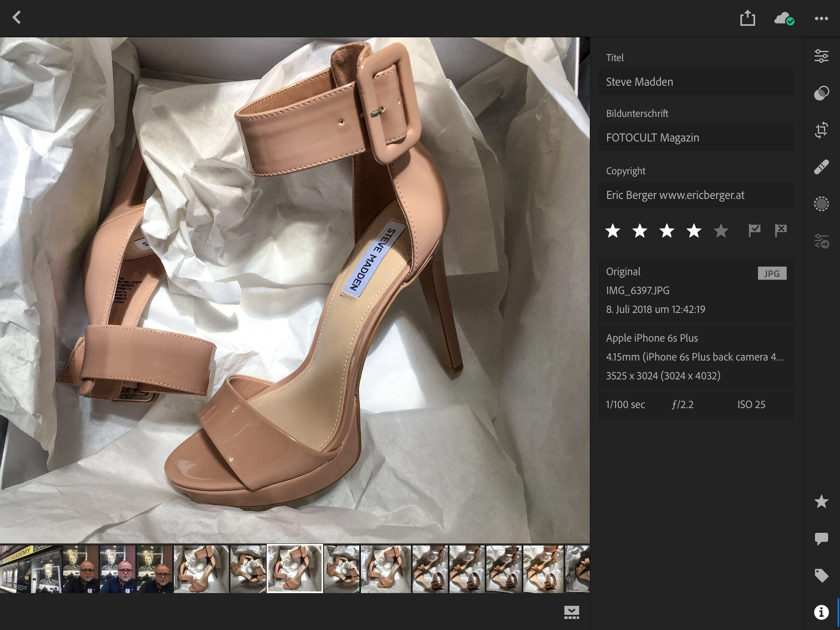Open the three-dot more options menu
The width and height of the screenshot is (840, 630).
click(x=821, y=18)
